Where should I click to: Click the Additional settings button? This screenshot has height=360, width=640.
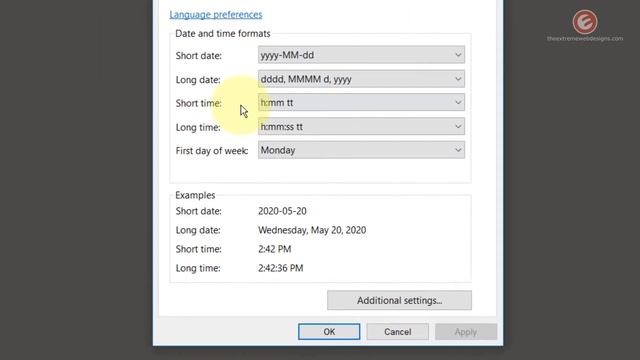pos(399,300)
